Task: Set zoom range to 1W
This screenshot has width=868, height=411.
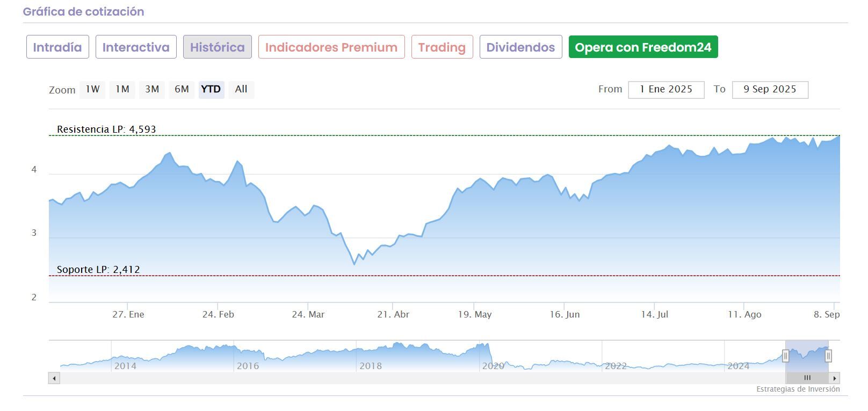Action: click(x=92, y=89)
